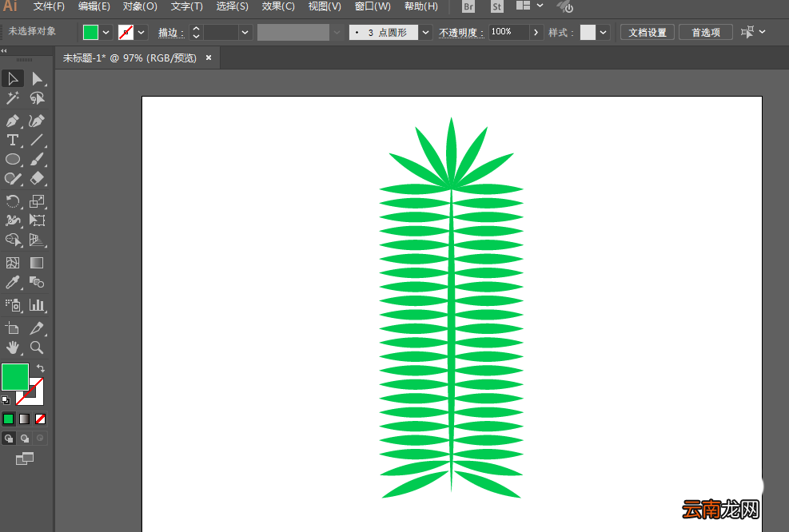Click the green fill swatch in toolbox
The image size is (789, 532).
pyautogui.click(x=15, y=377)
